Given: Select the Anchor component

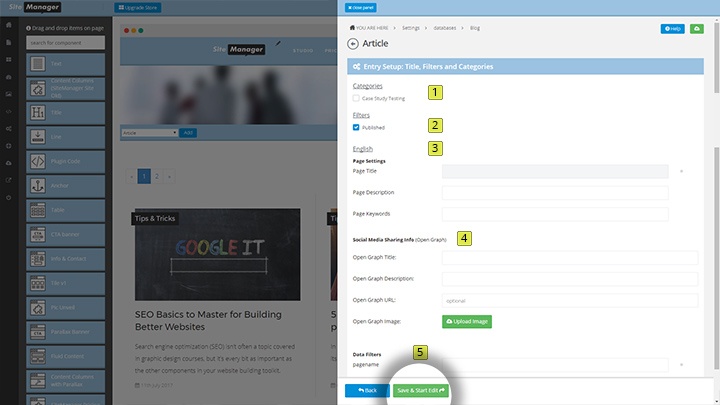Looking at the screenshot, I should pyautogui.click(x=65, y=186).
